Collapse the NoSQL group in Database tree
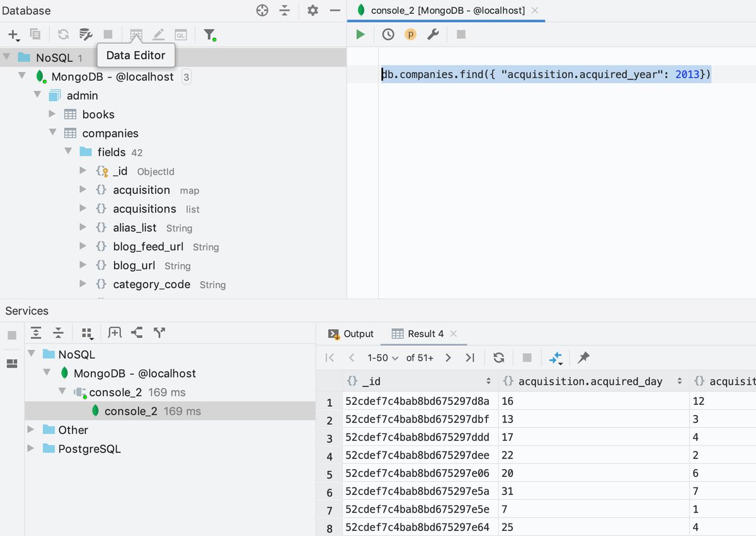 click(6, 57)
